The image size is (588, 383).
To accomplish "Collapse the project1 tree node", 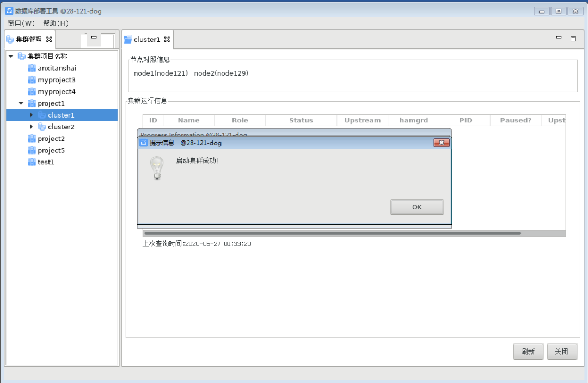I will point(21,103).
